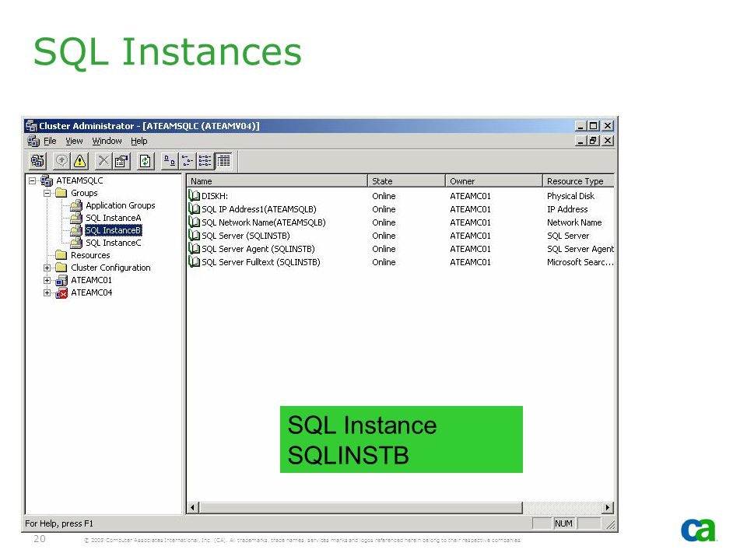Screen dimensions: 747x560
Task: Open the View menu
Action: tap(74, 141)
